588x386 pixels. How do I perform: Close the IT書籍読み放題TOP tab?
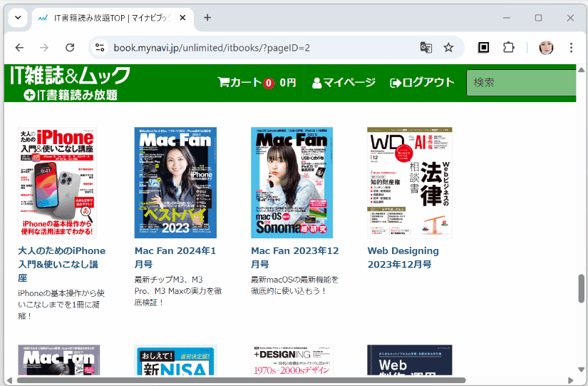pyautogui.click(x=182, y=18)
